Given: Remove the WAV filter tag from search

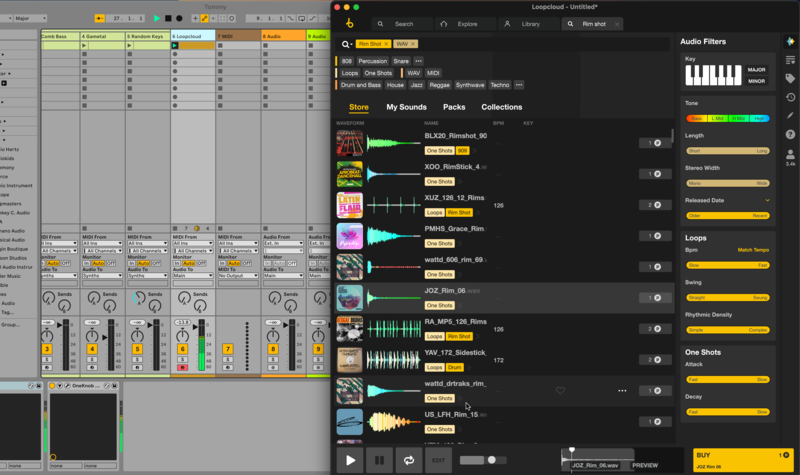Looking at the screenshot, I should click(414, 44).
